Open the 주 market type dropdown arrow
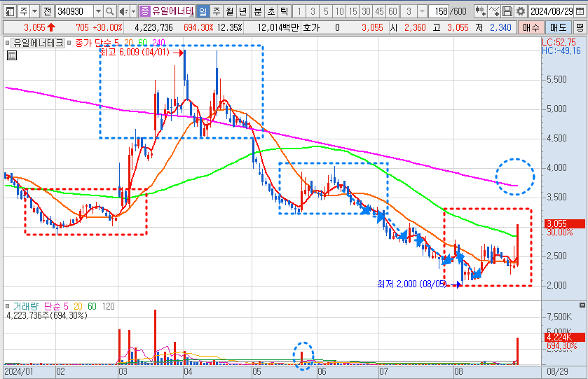The height and width of the screenshot is (379, 588). pyautogui.click(x=34, y=12)
